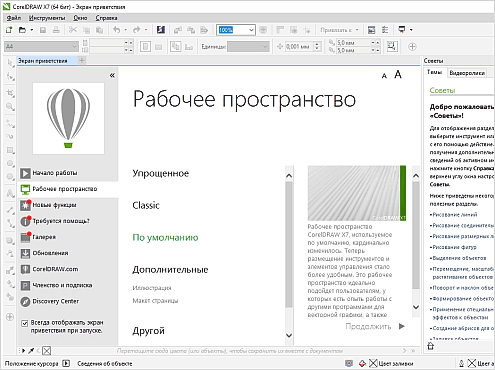The image size is (495, 370).
Task: Click the Undo arrow icon
Action: pyautogui.click(x=116, y=30)
